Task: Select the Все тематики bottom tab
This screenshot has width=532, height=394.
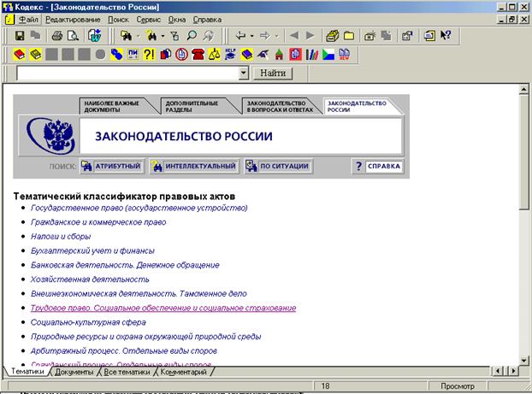Action: pos(127,372)
